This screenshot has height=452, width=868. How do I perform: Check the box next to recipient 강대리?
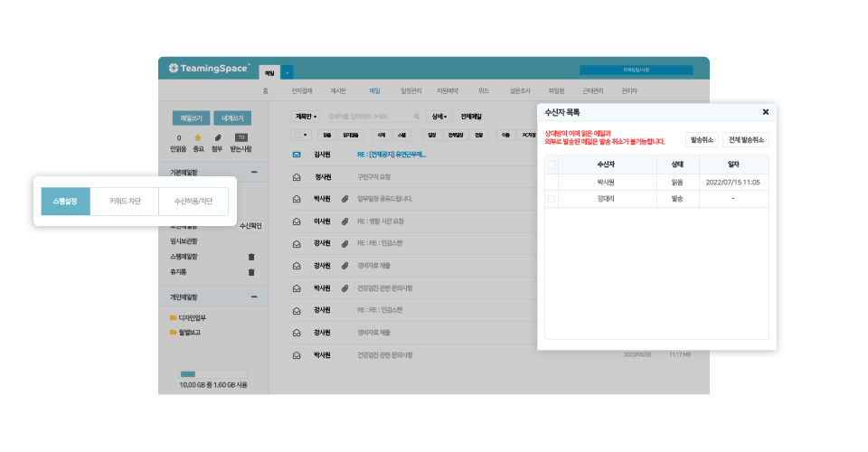point(552,198)
